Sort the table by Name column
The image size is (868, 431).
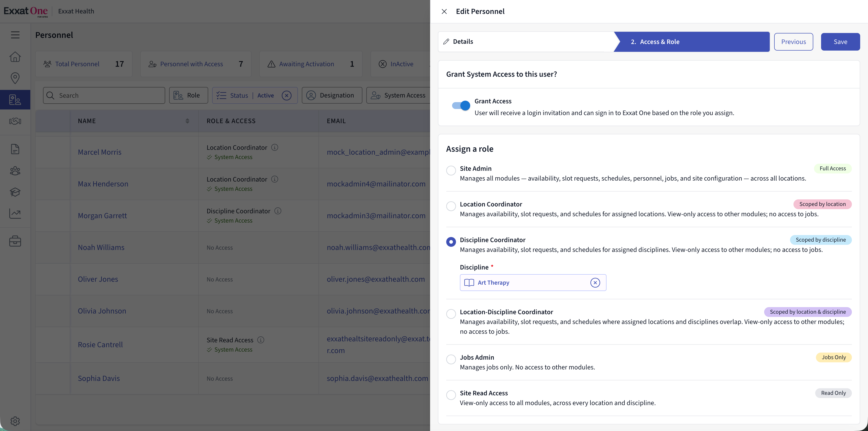(x=187, y=121)
